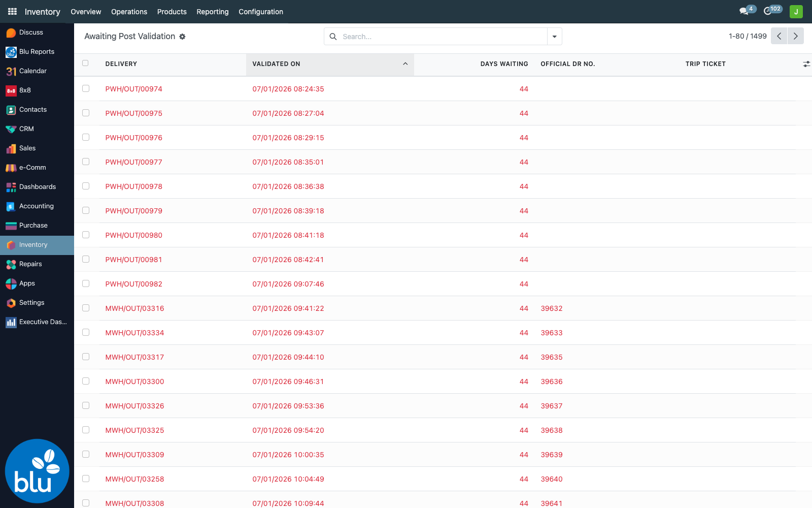
Task: Check the PWH/OUT/00974 row checkbox
Action: coord(86,88)
